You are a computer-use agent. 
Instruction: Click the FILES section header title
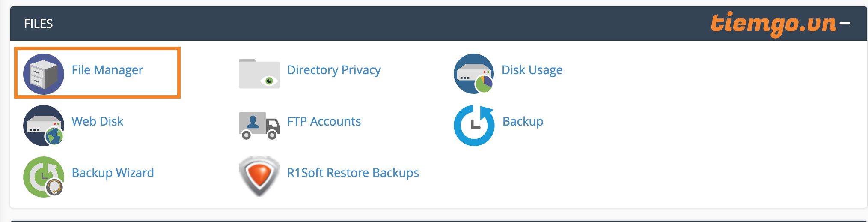click(x=39, y=24)
